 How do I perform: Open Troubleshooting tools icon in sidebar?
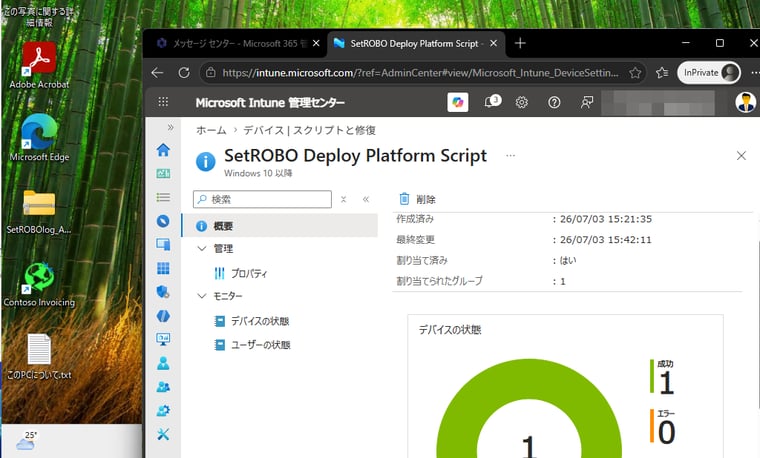coord(163,434)
